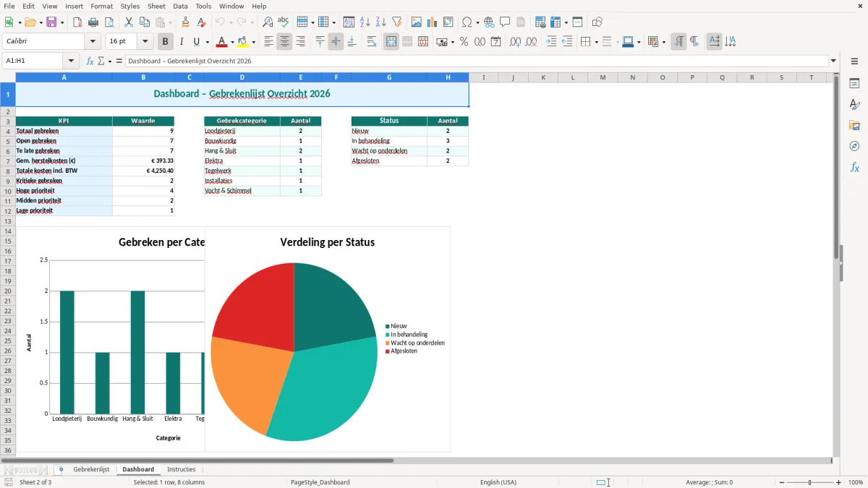Toggle AutoFilter funnel icon
This screenshot has width=868, height=488.
tap(397, 22)
